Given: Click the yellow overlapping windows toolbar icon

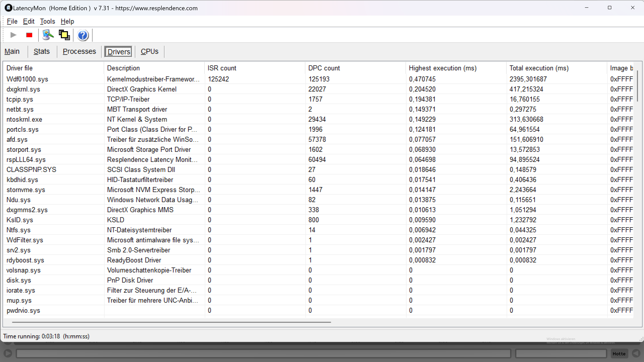Looking at the screenshot, I should coord(64,35).
